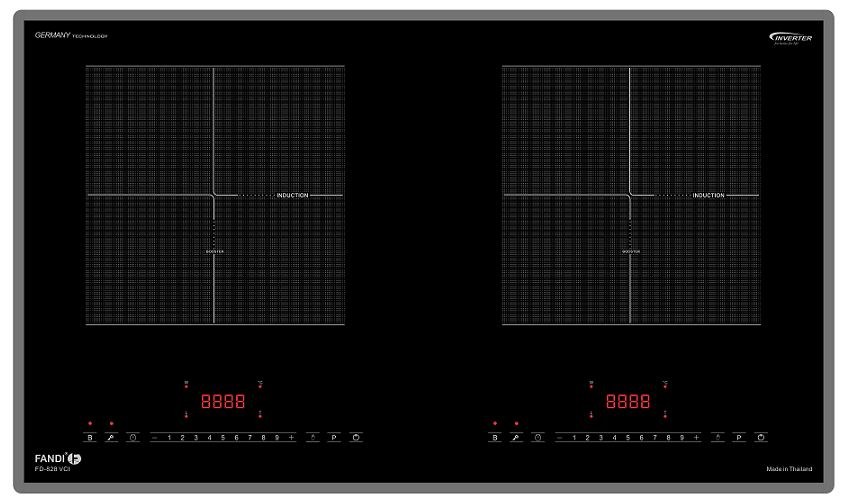Tap the right zone timer clock icon
This screenshot has height=501, width=846.
point(538,437)
